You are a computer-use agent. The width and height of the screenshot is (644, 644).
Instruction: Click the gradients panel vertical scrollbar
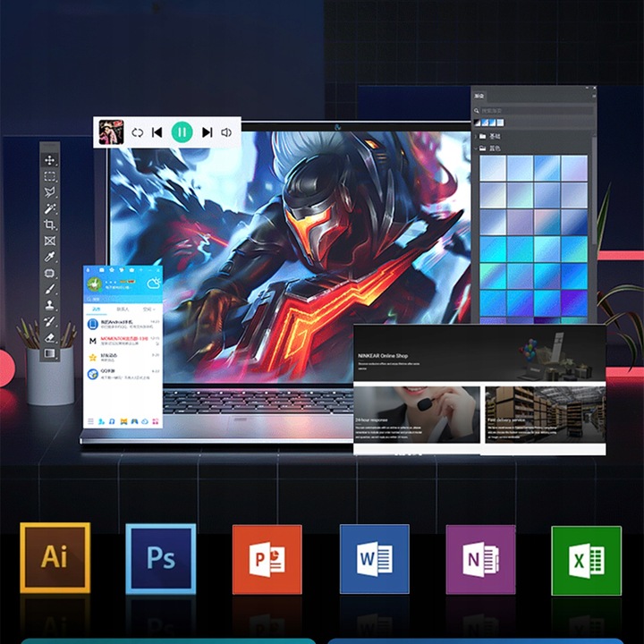coord(594,190)
